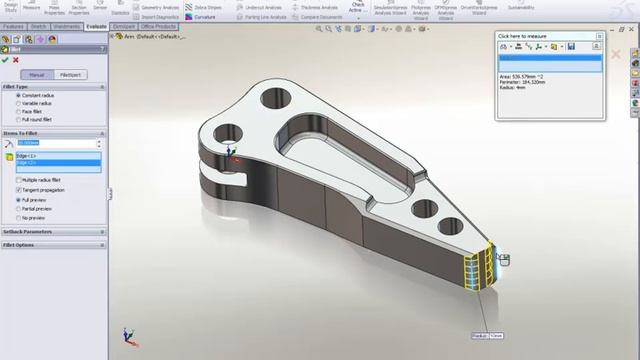The image size is (640, 360).
Task: Open Section Properties tool
Action: [x=79, y=8]
